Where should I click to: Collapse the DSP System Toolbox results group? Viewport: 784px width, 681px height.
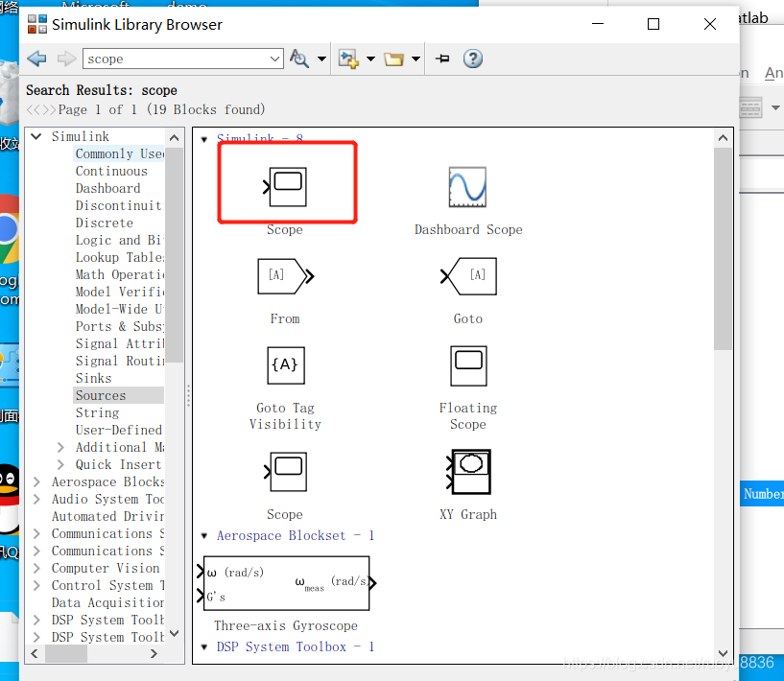point(204,647)
